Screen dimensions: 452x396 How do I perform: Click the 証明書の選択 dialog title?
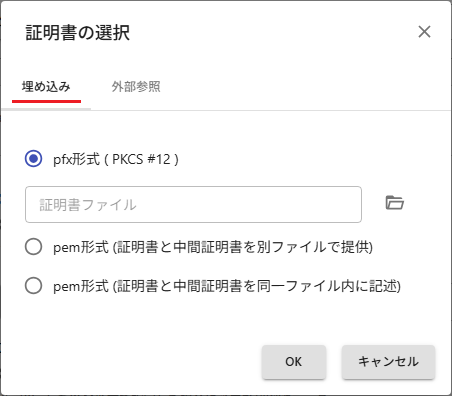(x=78, y=33)
